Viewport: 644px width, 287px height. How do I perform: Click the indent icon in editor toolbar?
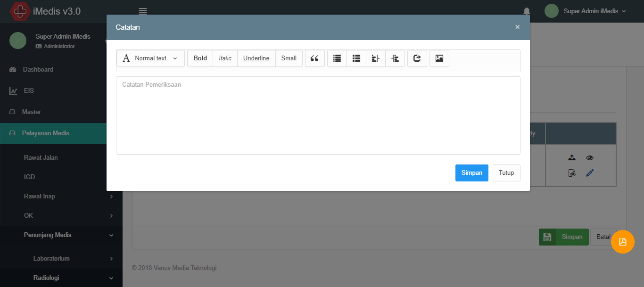395,58
